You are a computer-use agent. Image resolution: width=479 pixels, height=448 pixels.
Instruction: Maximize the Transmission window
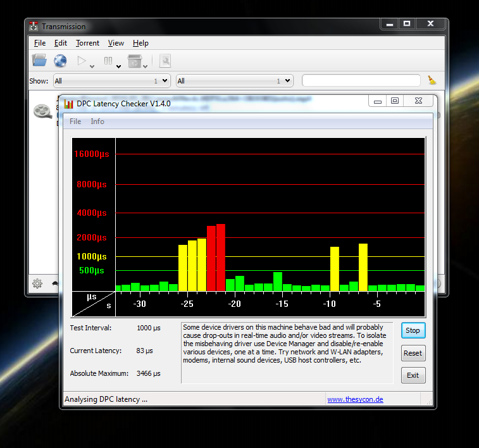[407, 24]
